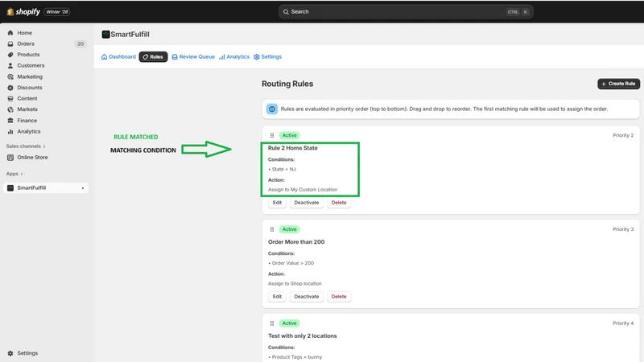Open the SmartFulfill Analytics tab
644x362 pixels.
pos(234,56)
